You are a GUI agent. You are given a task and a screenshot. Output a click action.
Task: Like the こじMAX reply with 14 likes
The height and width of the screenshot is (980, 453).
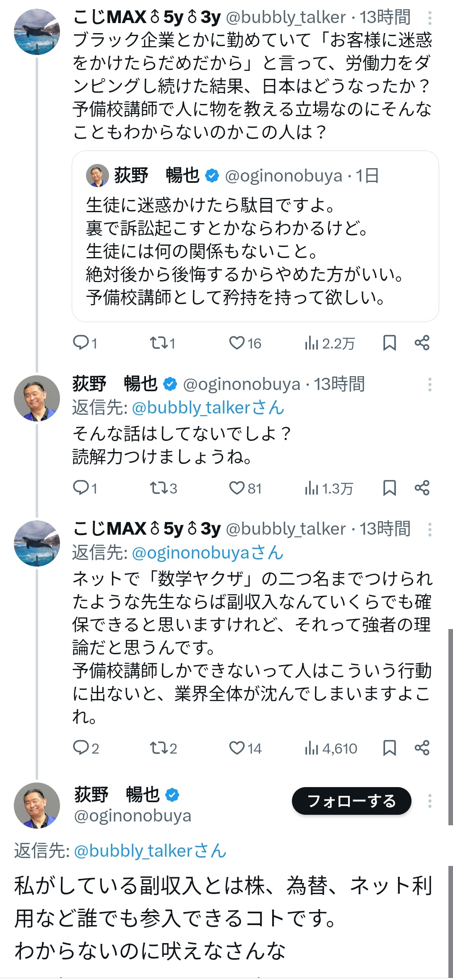pyautogui.click(x=237, y=749)
